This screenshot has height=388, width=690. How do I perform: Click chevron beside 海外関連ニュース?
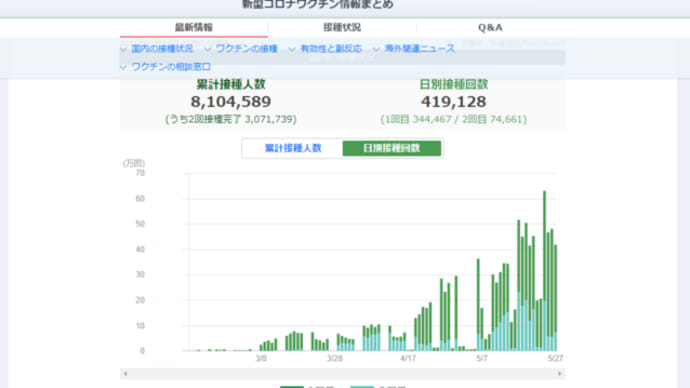click(376, 50)
